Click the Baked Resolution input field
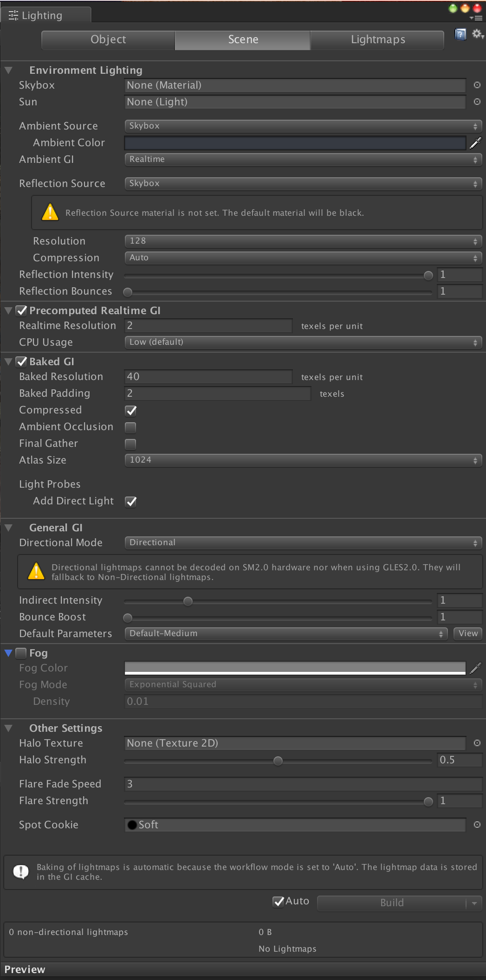Screen dimensions: 486x980 (208, 377)
